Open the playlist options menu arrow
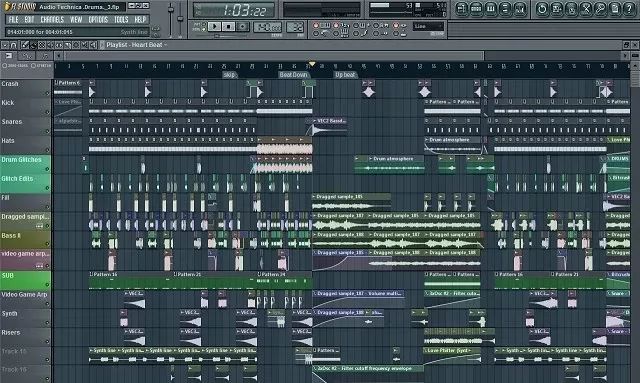 click(5, 45)
